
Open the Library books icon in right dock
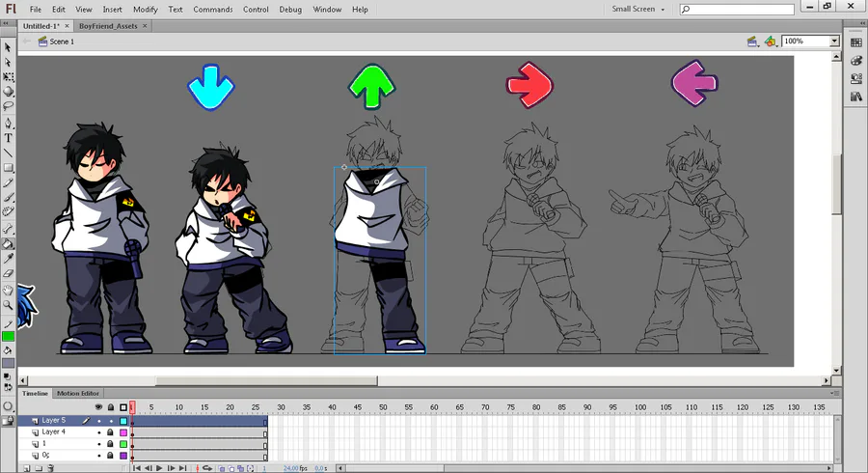[855, 97]
